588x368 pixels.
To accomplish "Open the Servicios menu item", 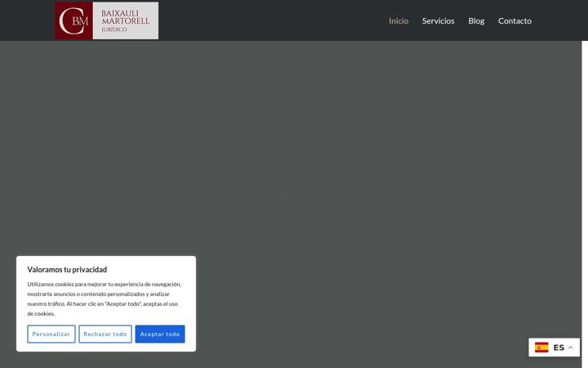I will click(438, 20).
